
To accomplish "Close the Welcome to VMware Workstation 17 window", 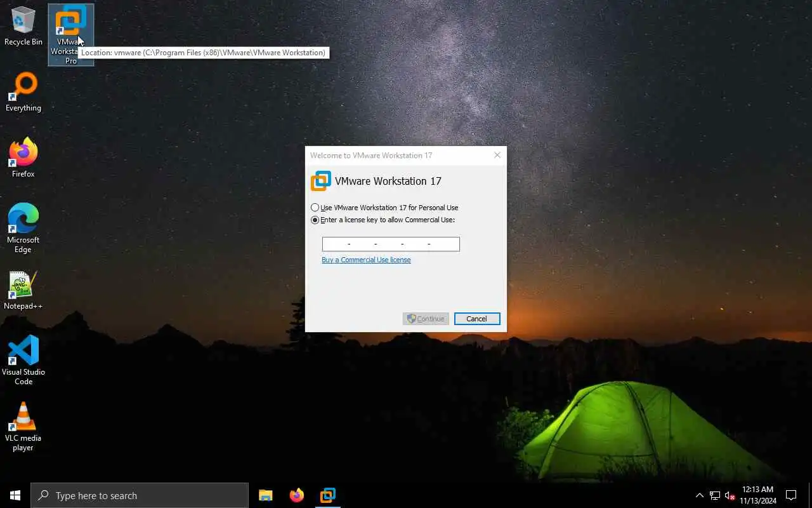I will pyautogui.click(x=497, y=155).
